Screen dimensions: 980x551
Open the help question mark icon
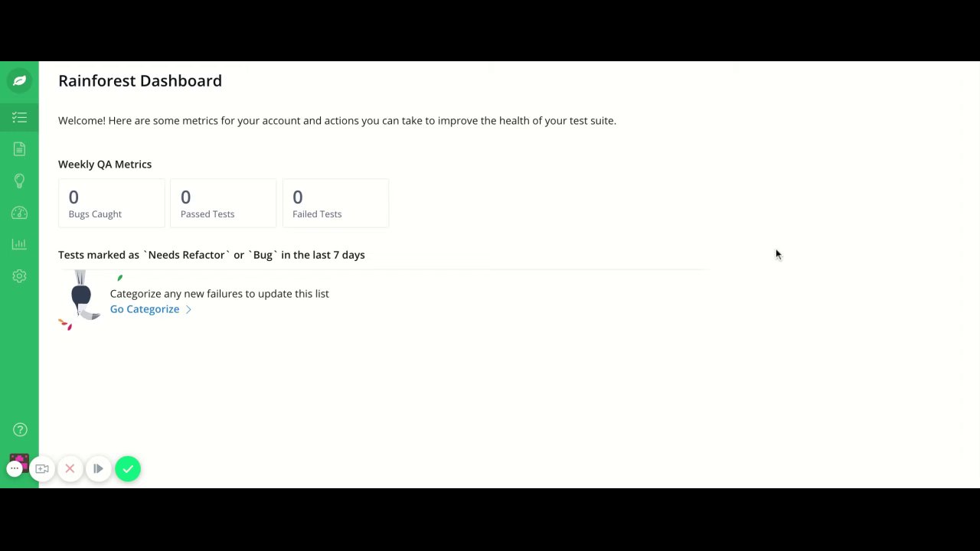20,430
